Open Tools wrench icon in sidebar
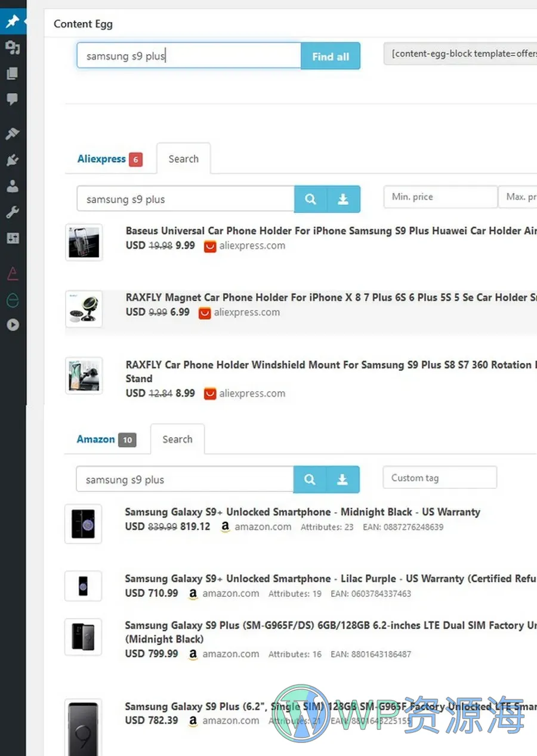Screen dimensions: 537x756 point(13,212)
